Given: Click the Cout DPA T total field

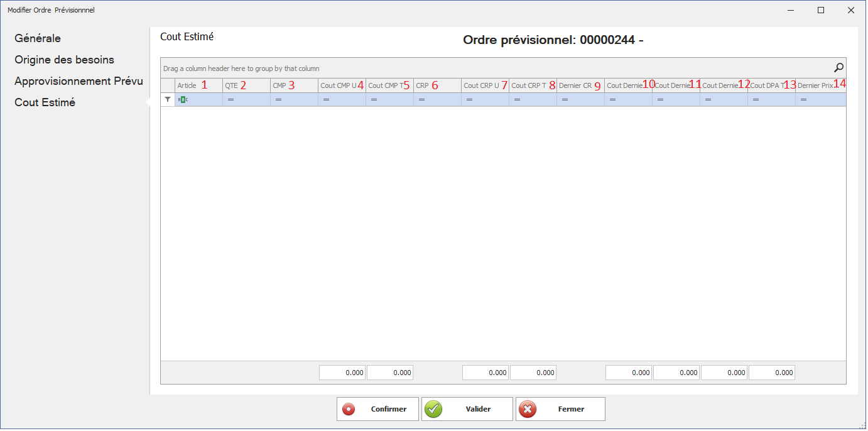Looking at the screenshot, I should pos(771,373).
